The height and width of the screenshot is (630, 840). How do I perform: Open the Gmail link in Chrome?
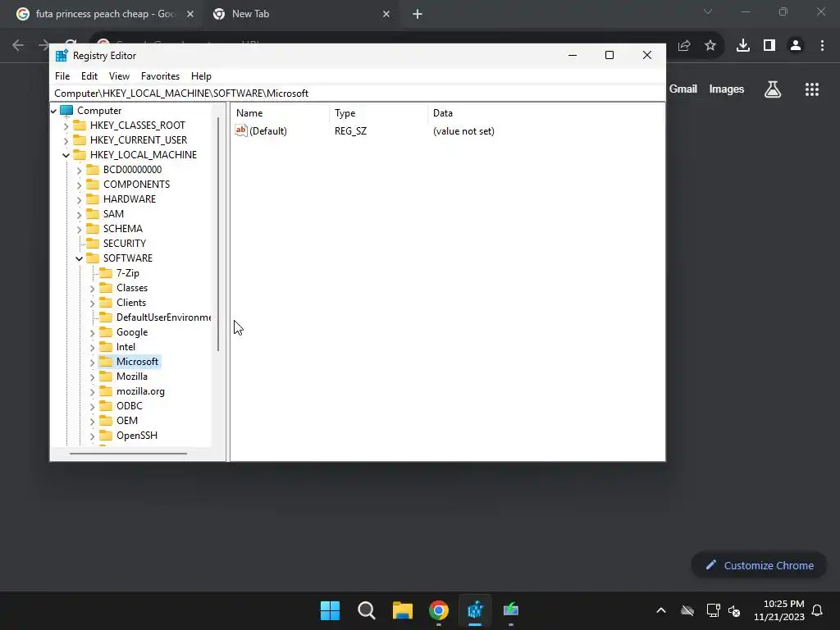(683, 89)
